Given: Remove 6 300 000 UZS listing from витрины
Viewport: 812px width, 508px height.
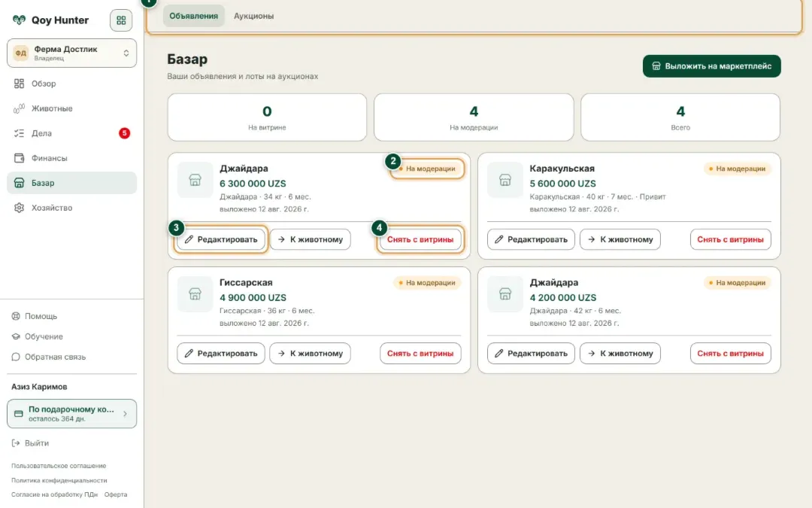Looking at the screenshot, I should coord(420,239).
